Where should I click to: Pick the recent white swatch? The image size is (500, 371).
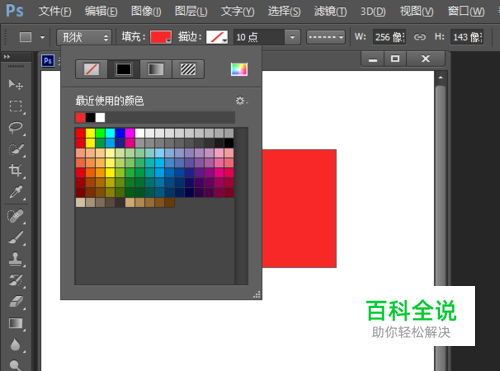tap(100, 117)
